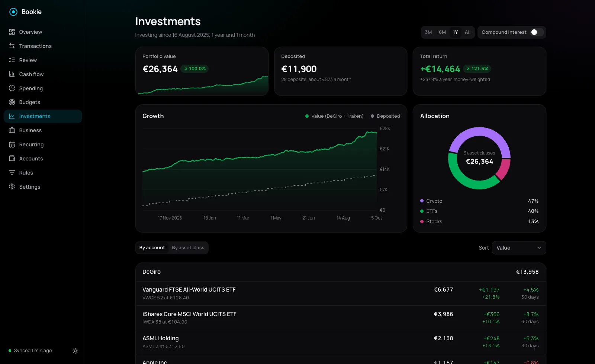Click the +€14,464 total return value
The width and height of the screenshot is (595, 364).
click(440, 69)
